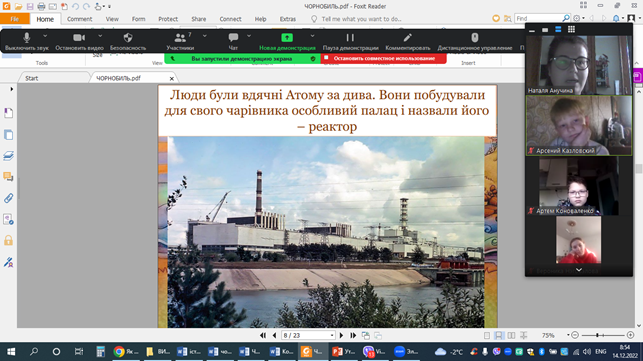Viewport: 643px width, 361px height.
Task: Click the Redo arrow in quick access toolbar
Action: click(86, 6)
